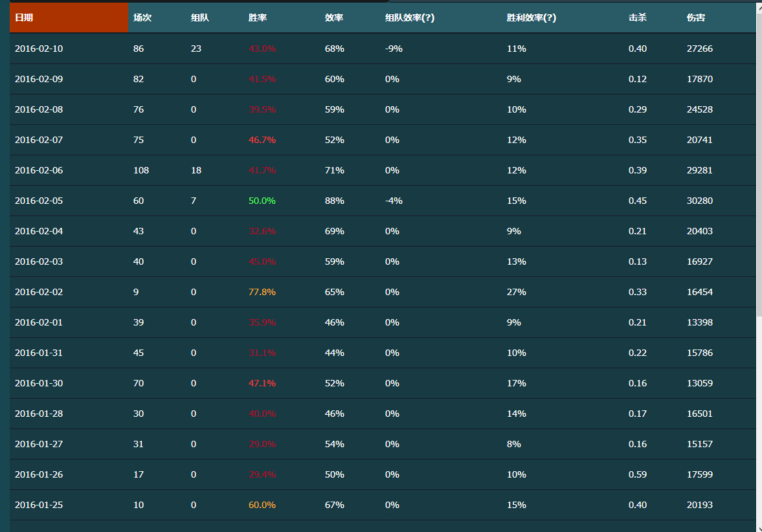The width and height of the screenshot is (762, 532).
Task: Click the 场次 column header
Action: coord(142,18)
